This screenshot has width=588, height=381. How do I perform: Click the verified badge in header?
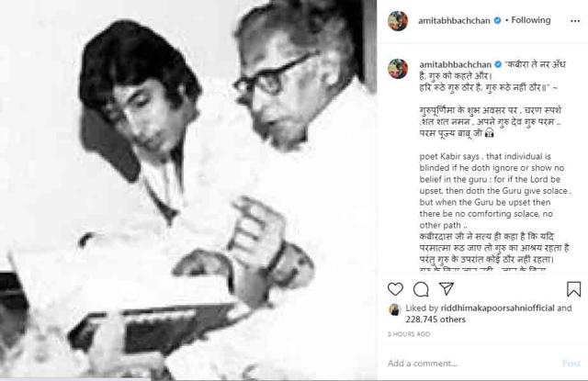(497, 20)
